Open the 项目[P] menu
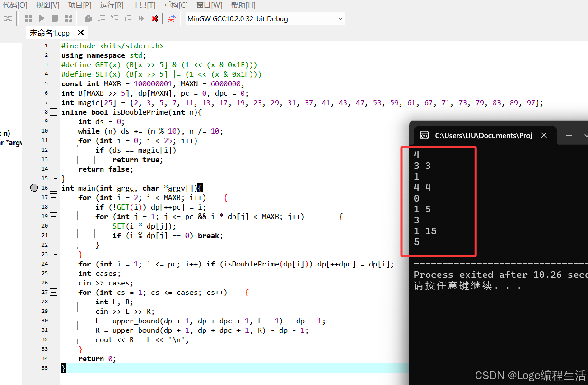 (x=80, y=5)
